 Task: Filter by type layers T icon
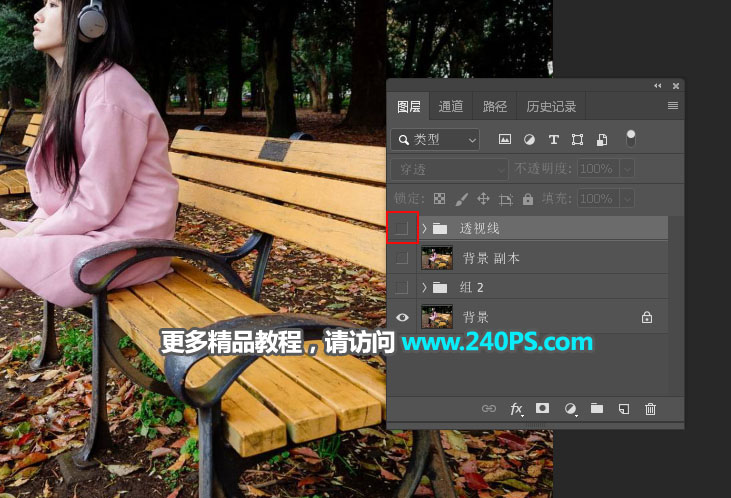coord(553,139)
